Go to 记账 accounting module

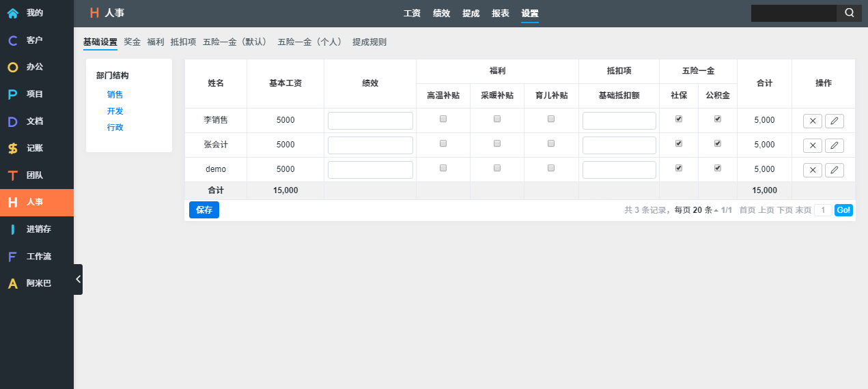pyautogui.click(x=34, y=148)
